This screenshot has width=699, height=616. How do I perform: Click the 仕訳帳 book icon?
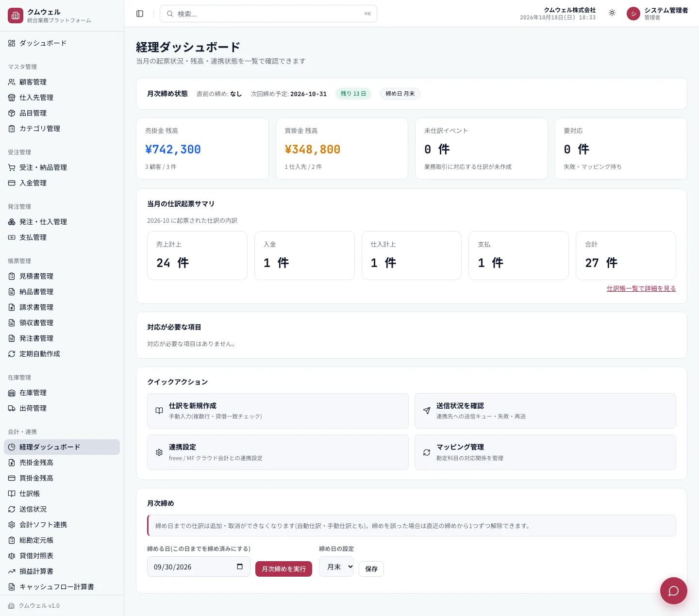point(12,494)
